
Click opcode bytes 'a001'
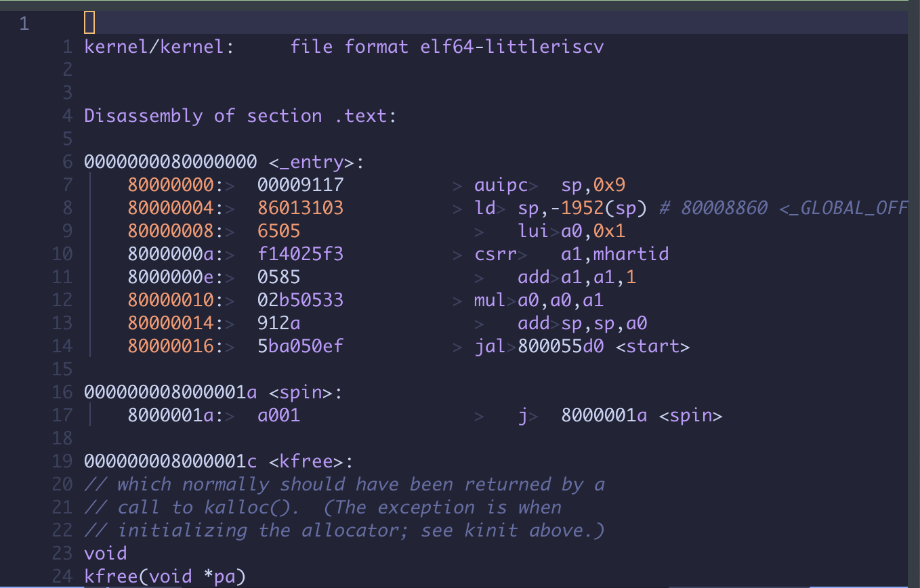(279, 415)
